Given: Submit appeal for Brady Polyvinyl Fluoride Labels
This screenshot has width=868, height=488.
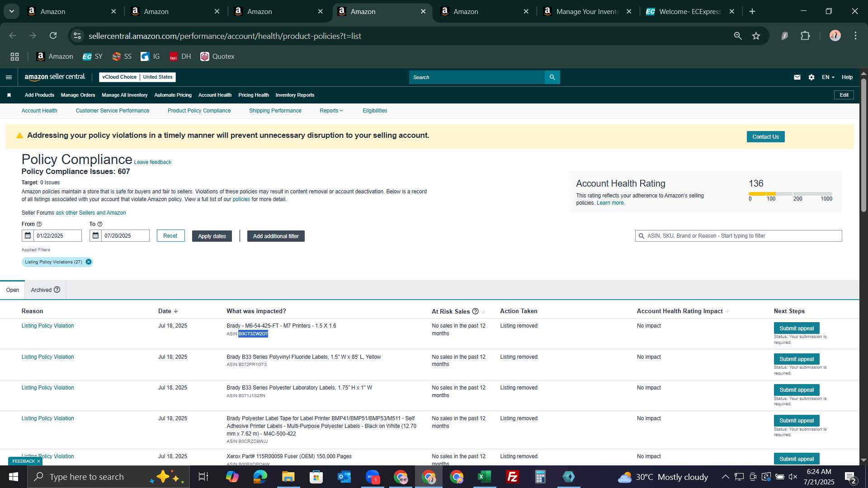Looking at the screenshot, I should pos(796,359).
